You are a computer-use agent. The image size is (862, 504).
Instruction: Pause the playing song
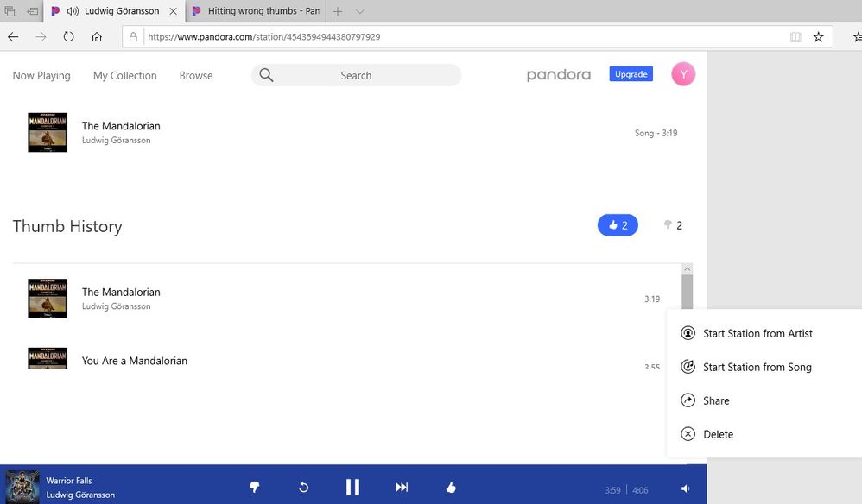tap(352, 488)
